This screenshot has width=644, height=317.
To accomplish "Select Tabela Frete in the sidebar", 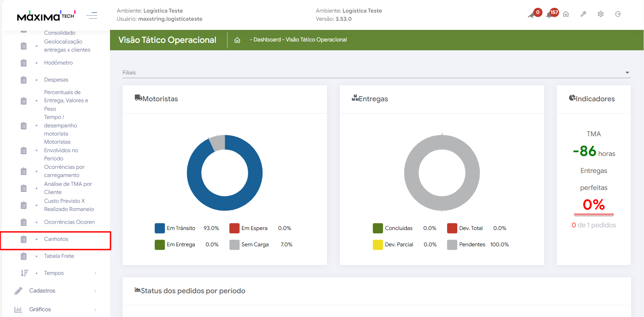I will point(59,256).
